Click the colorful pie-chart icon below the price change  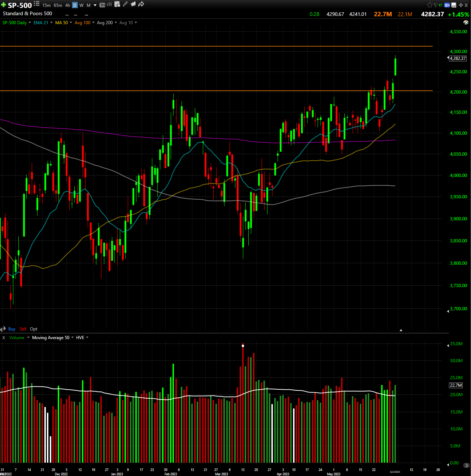click(x=466, y=22)
